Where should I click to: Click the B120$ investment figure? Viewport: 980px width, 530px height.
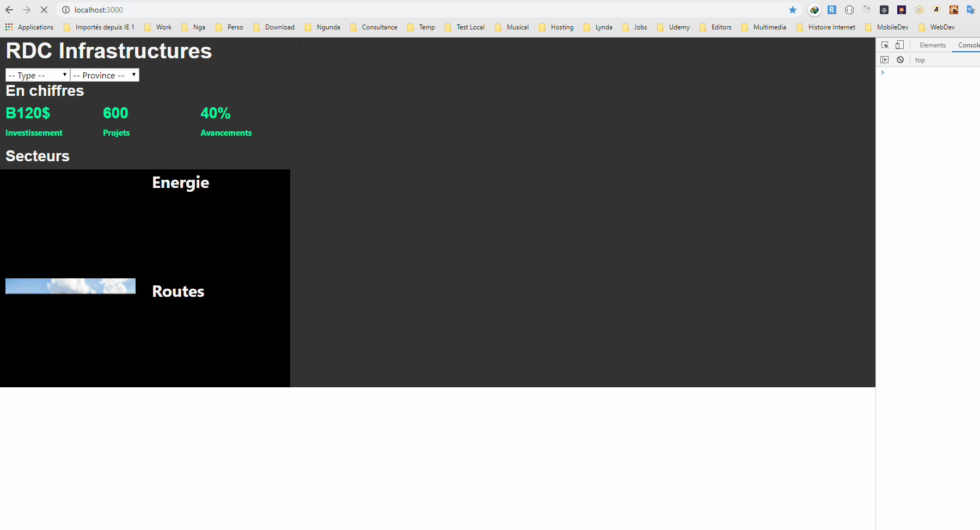[28, 113]
